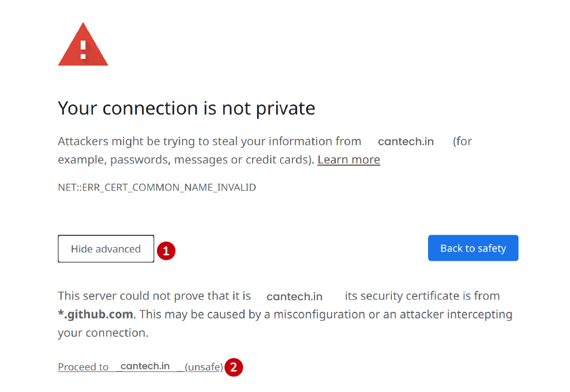Click the 'misconfiguration or an attacker intercepting' text
Viewport: 570px width, 392px height.
[x=392, y=314]
